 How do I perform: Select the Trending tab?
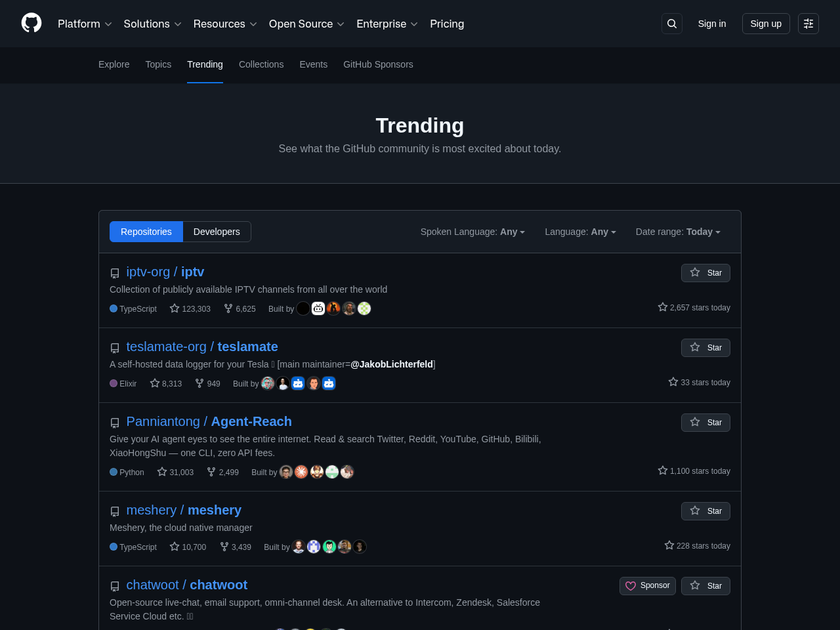[x=205, y=64]
